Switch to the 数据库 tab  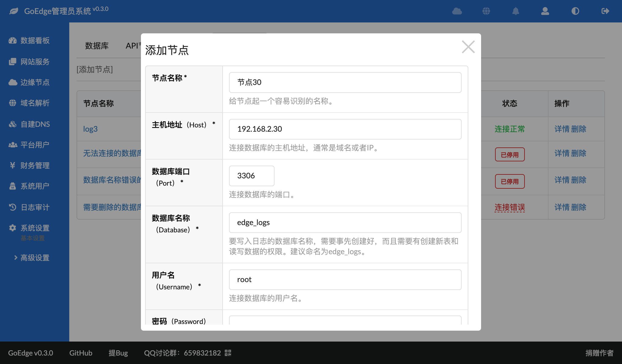(97, 46)
